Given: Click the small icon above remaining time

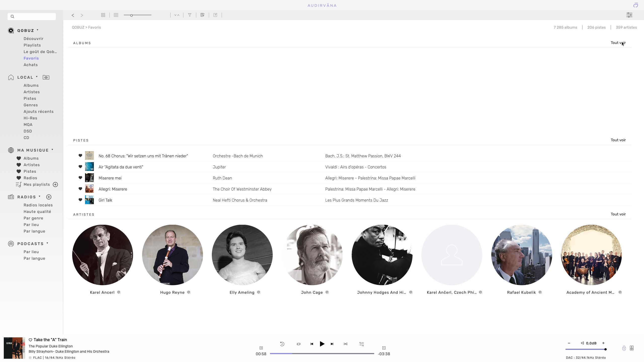Looking at the screenshot, I should tap(384, 348).
